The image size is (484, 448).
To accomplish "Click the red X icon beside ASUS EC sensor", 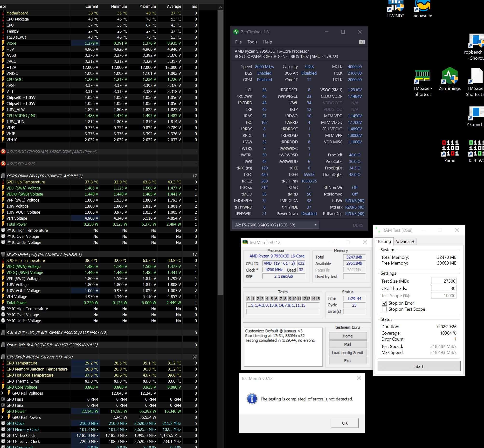I will point(3,164).
